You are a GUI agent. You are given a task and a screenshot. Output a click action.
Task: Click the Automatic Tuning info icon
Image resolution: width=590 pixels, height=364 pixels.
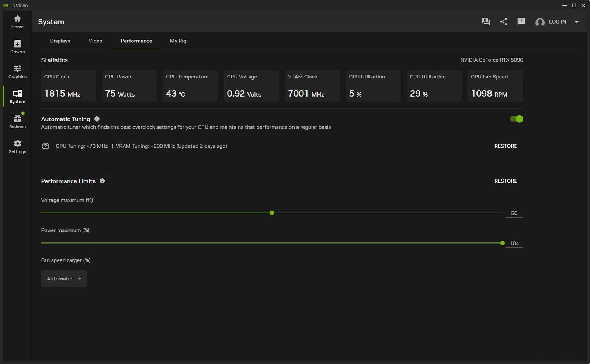click(x=97, y=119)
